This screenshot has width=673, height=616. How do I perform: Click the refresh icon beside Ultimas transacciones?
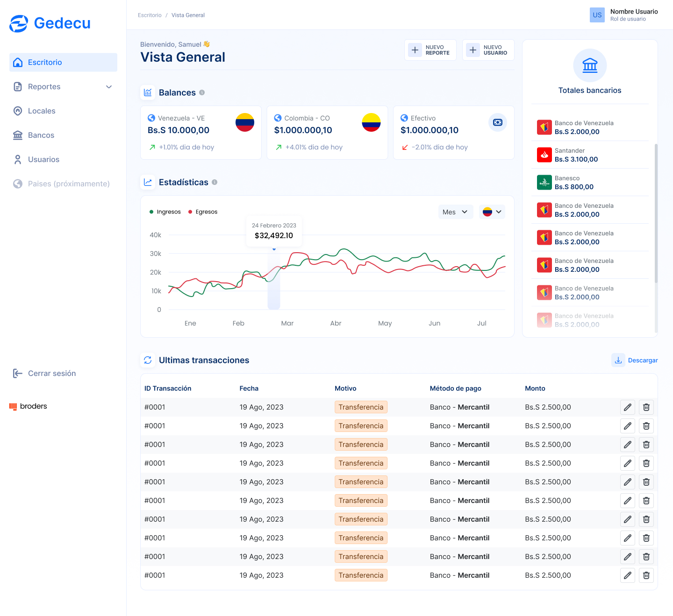(x=148, y=360)
